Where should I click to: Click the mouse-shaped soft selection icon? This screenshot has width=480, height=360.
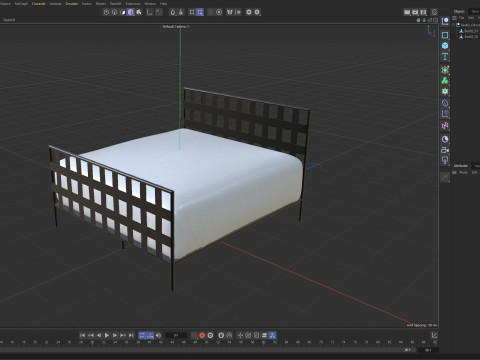(172, 12)
